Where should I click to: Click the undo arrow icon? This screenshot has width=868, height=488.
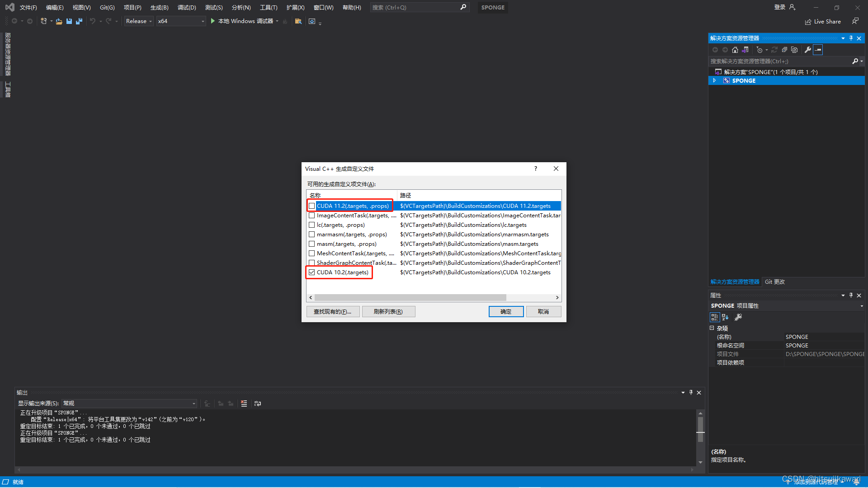coord(93,21)
